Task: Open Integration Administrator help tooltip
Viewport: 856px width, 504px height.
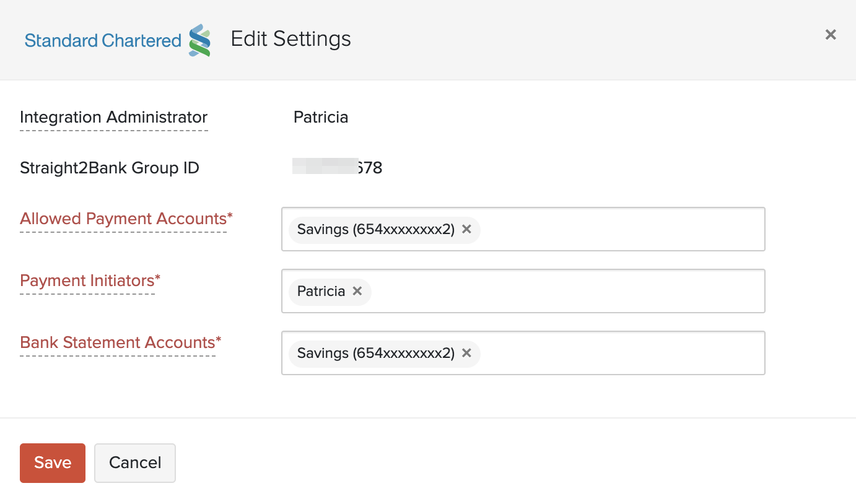Action: coord(113,118)
